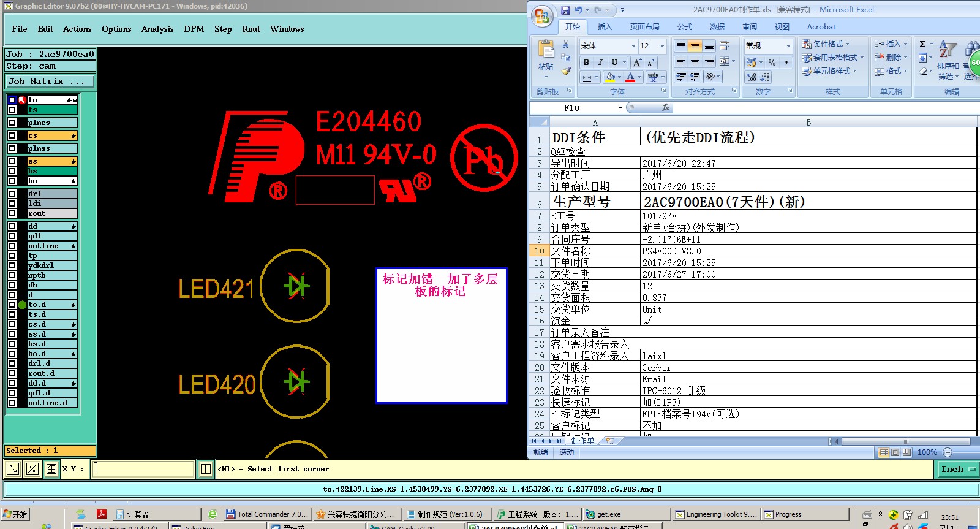Click the center align icon in Excel
980x529 pixels.
695,61
